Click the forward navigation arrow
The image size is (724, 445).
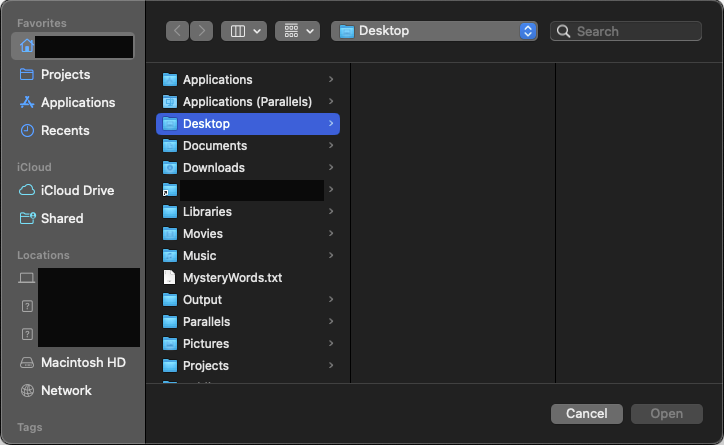pos(201,31)
